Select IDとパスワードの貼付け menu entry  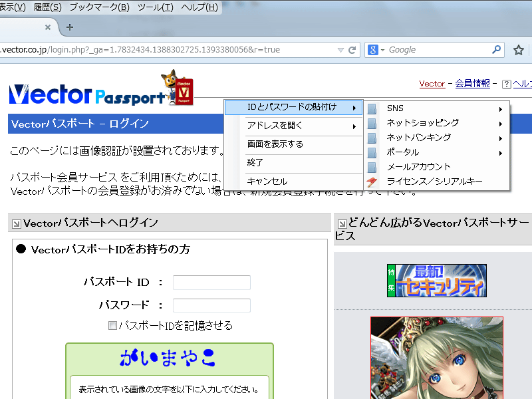(x=293, y=108)
